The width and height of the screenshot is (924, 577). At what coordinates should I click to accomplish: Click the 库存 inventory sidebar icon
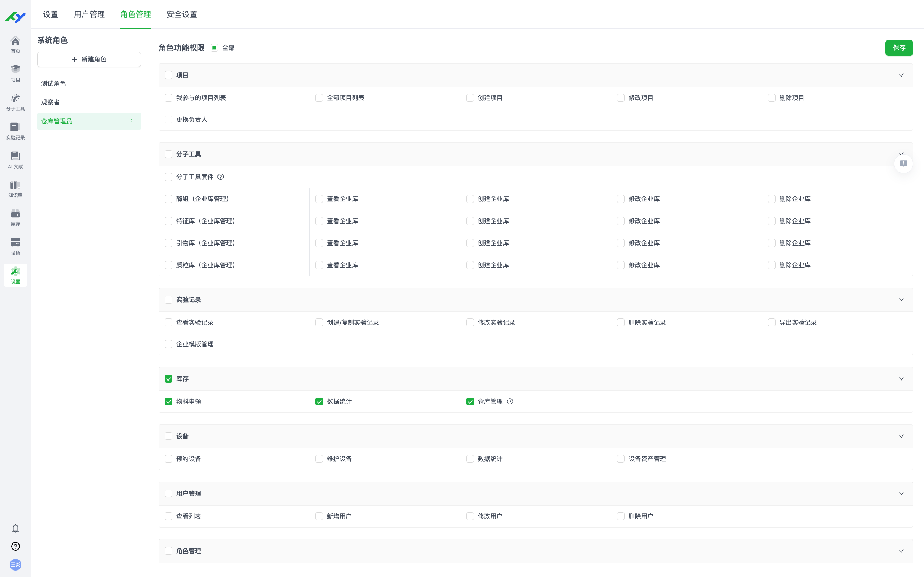coord(15,217)
